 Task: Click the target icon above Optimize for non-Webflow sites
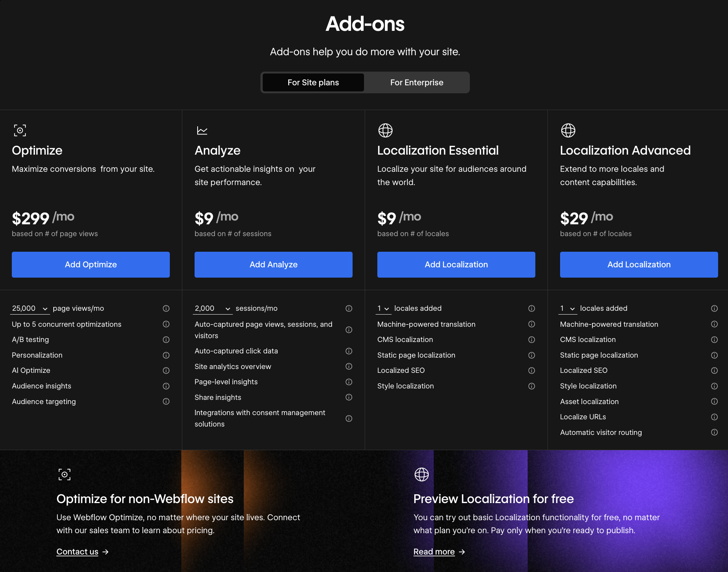tap(64, 475)
